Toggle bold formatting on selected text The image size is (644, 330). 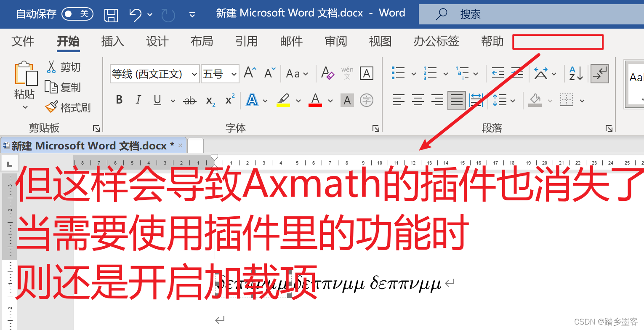click(119, 100)
